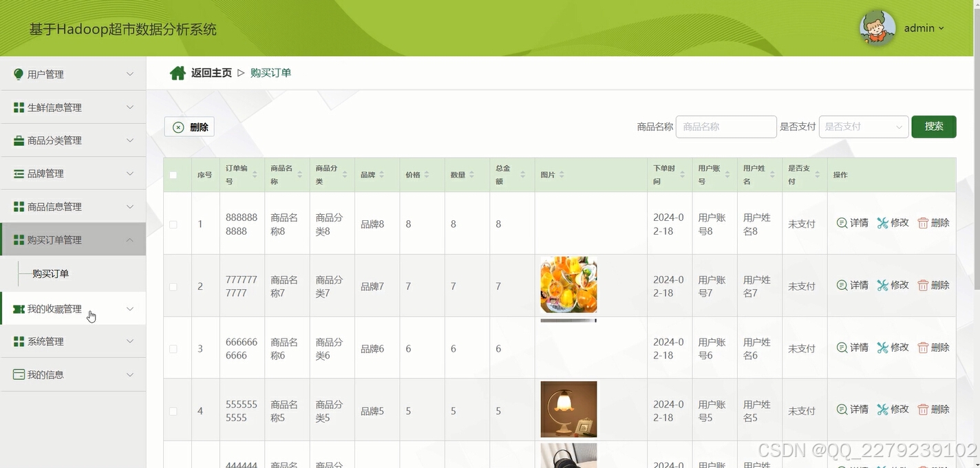This screenshot has width=980, height=468.
Task: Open the 我的信息 menu label
Action: (x=45, y=374)
